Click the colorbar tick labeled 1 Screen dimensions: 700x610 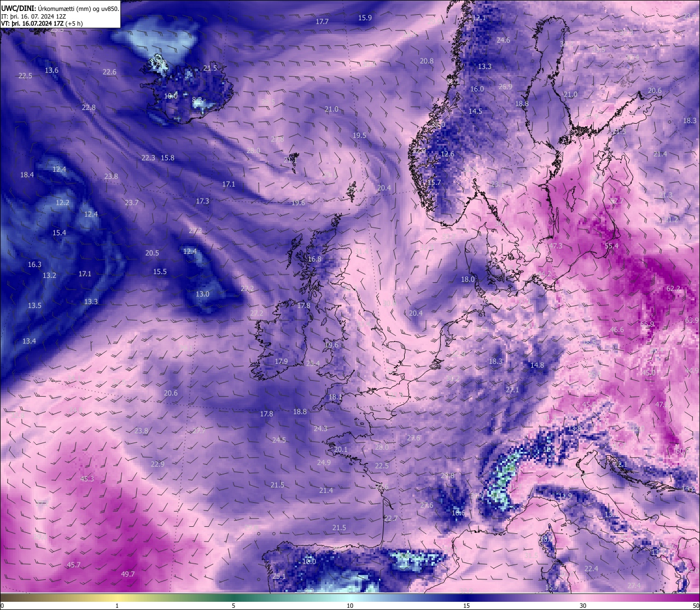[117, 606]
